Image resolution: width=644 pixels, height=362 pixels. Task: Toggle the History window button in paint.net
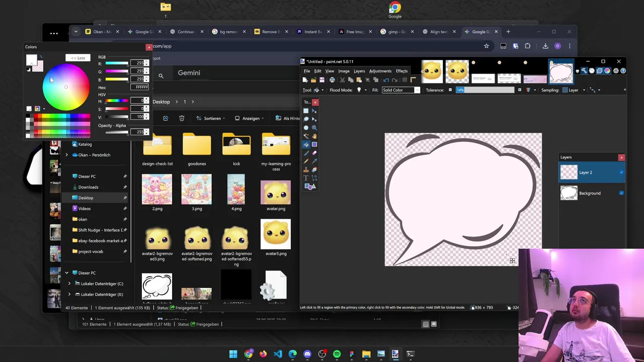(x=592, y=71)
